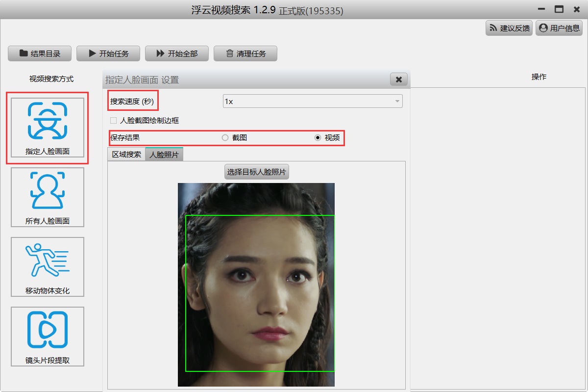Maximize the application window
The height and width of the screenshot is (392, 588).
pyautogui.click(x=559, y=9)
